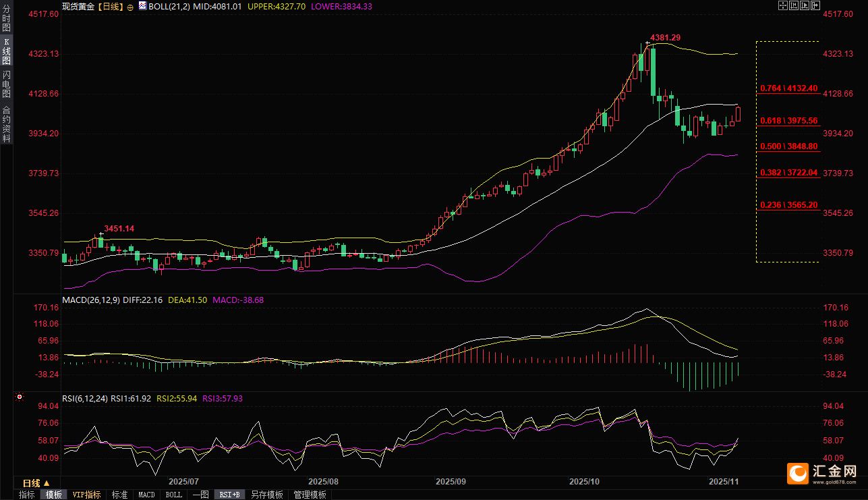Click the jump-to-start chart icon
Screen dimensions: 868x500
pyautogui.click(x=794, y=5)
